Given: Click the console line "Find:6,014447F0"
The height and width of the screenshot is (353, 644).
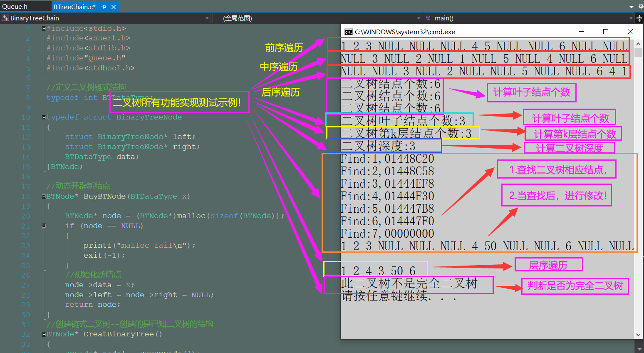Looking at the screenshot, I should click(387, 221).
